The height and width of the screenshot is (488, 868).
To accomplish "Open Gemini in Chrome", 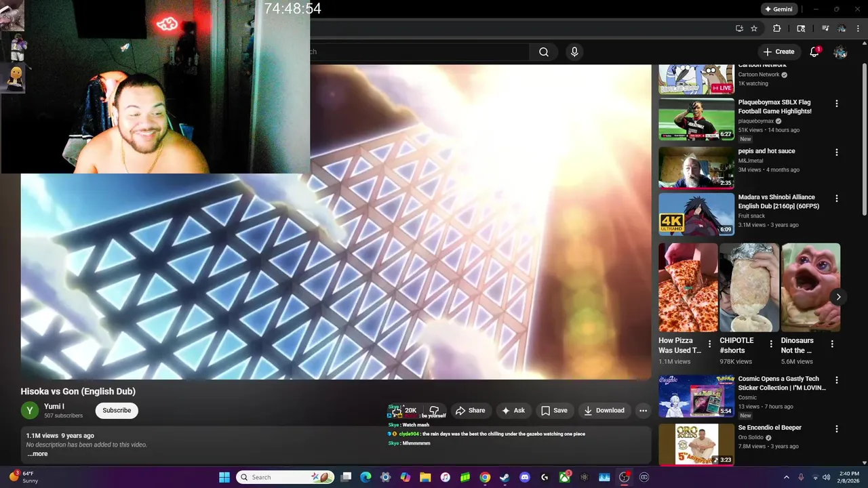I will pos(778,9).
